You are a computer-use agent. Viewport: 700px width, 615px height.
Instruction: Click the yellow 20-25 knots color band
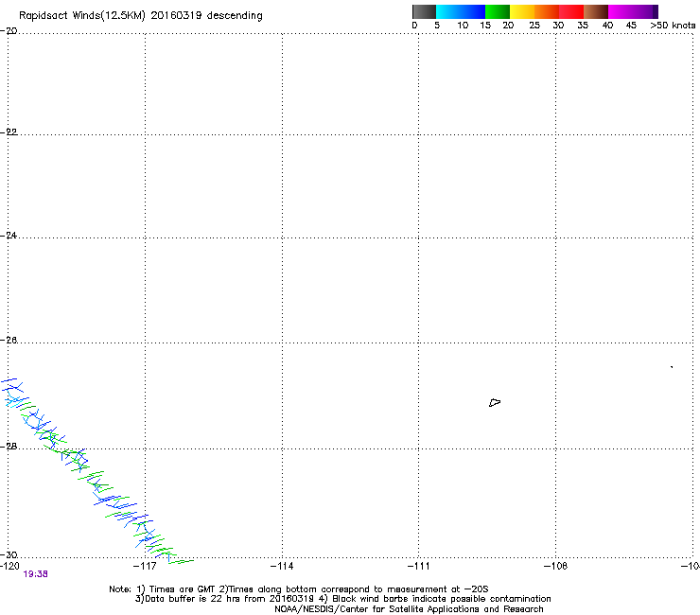[x=522, y=11]
